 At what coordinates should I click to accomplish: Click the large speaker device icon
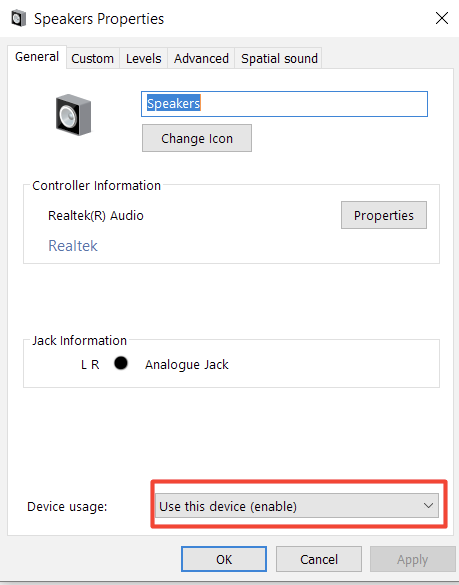(74, 115)
